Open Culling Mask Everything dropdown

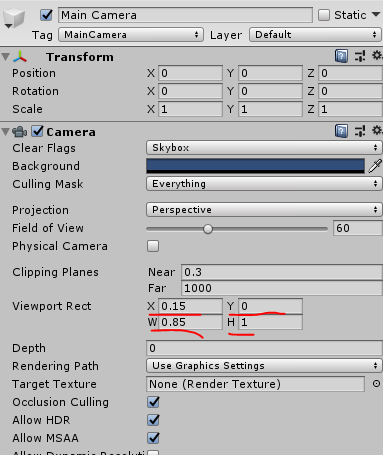pos(264,184)
